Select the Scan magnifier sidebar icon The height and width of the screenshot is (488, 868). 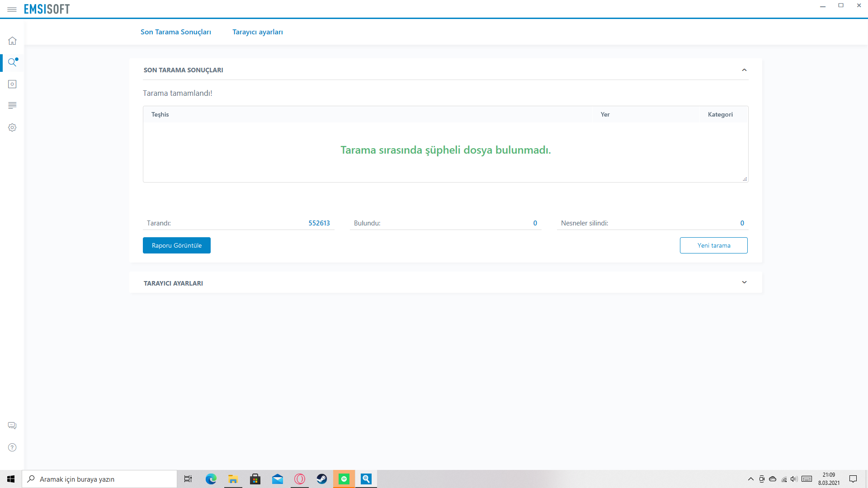click(12, 62)
